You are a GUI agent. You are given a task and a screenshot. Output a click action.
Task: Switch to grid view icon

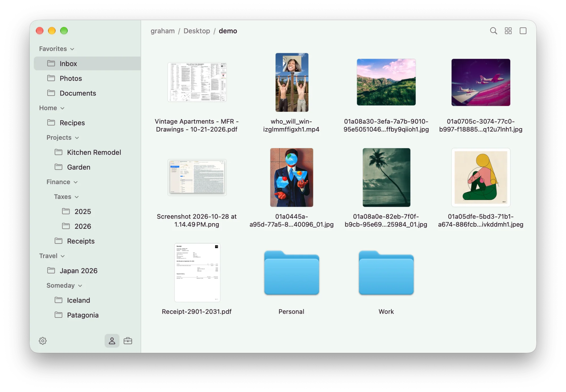(x=508, y=31)
